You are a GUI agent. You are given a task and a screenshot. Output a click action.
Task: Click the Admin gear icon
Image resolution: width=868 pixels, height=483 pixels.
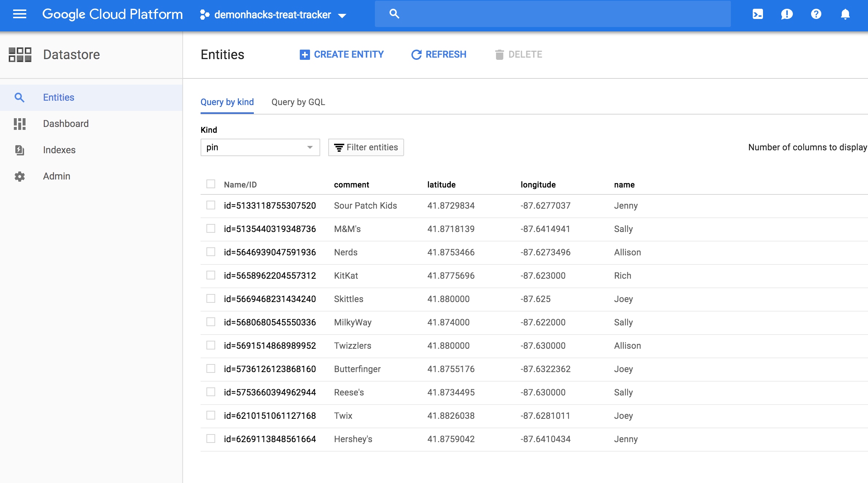(20, 177)
